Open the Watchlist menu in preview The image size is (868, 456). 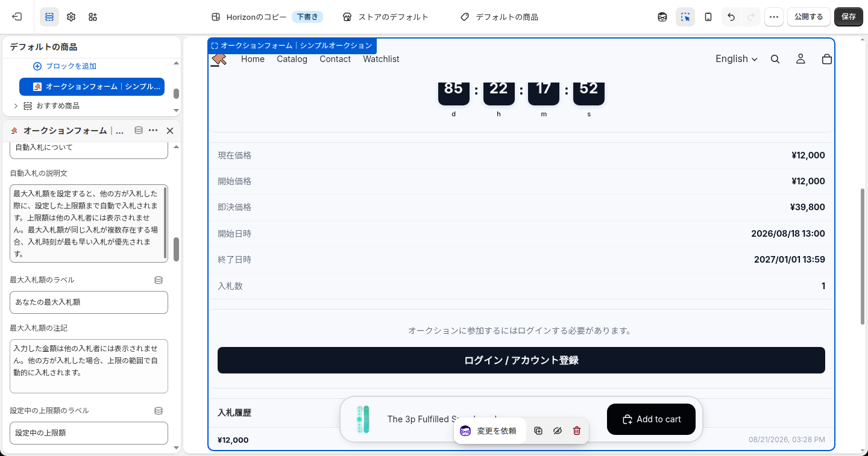(x=381, y=59)
